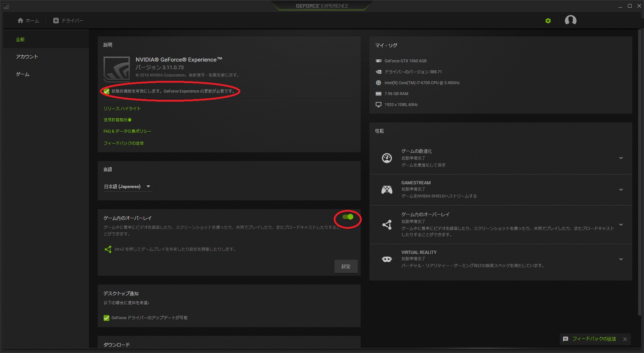Image resolution: width=644 pixels, height=353 pixels.
Task: Expand the VIRTUAL REALITY section chevron
Action: click(x=621, y=259)
